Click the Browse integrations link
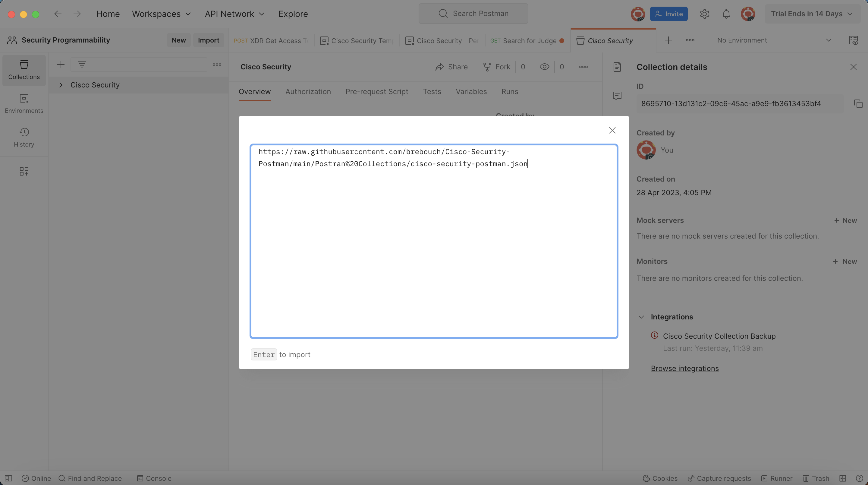Screen dimensions: 868x485 tap(684, 368)
